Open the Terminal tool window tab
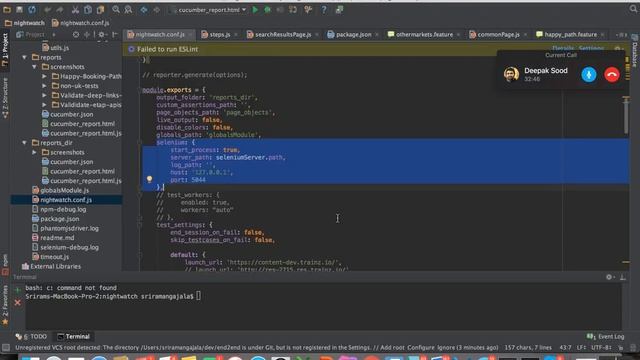 73,337
